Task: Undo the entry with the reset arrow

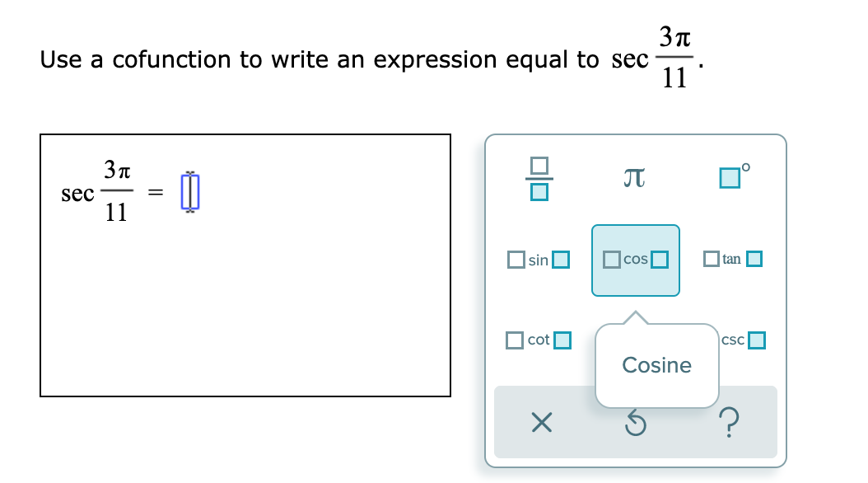Action: coord(634,422)
